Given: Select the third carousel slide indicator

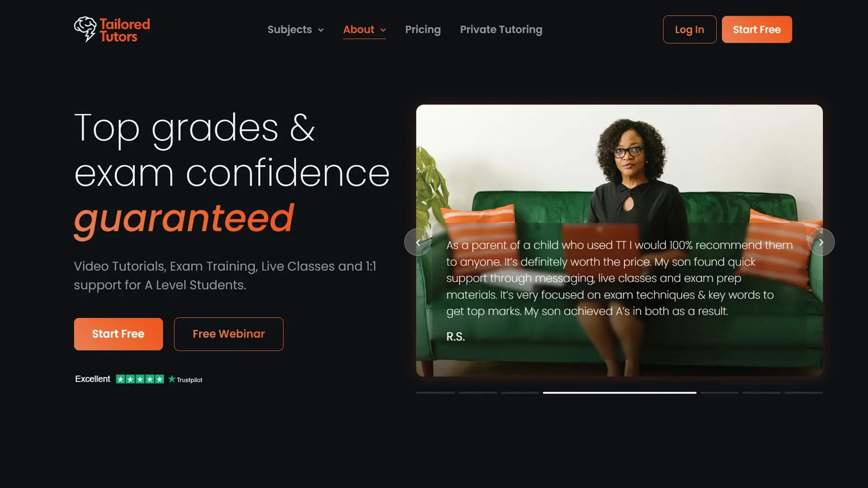Looking at the screenshot, I should [x=520, y=393].
